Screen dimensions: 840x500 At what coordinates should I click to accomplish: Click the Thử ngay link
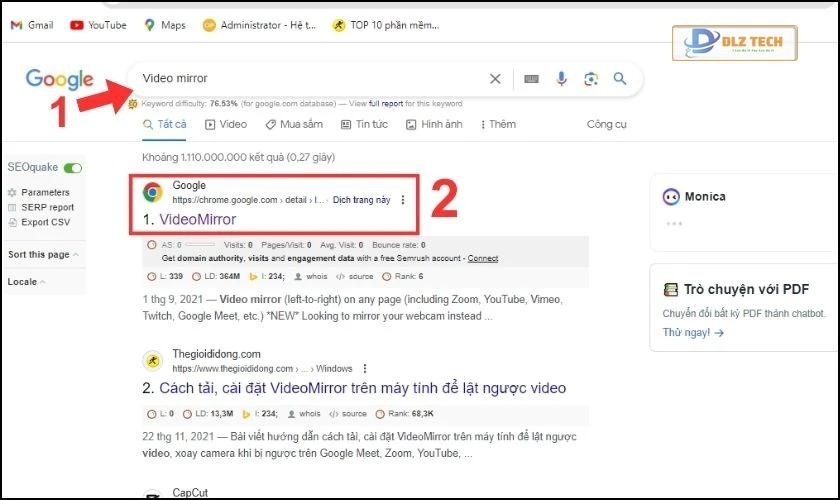[692, 333]
